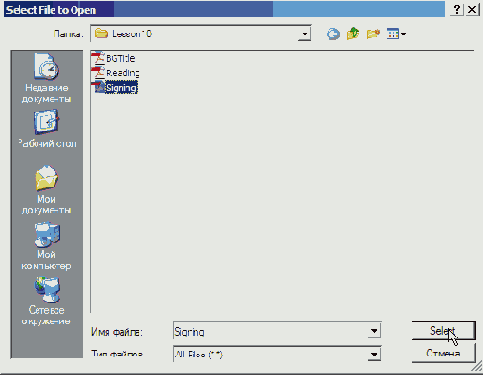This screenshot has width=483, height=375.
Task: Go back using the Back toolbar icon
Action: coord(333,34)
